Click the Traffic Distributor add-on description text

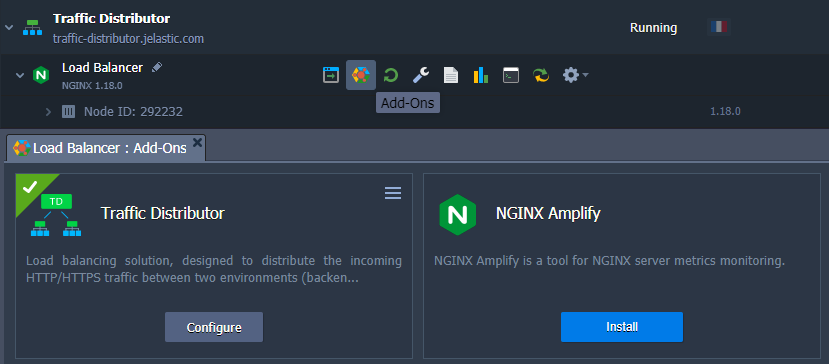point(214,269)
